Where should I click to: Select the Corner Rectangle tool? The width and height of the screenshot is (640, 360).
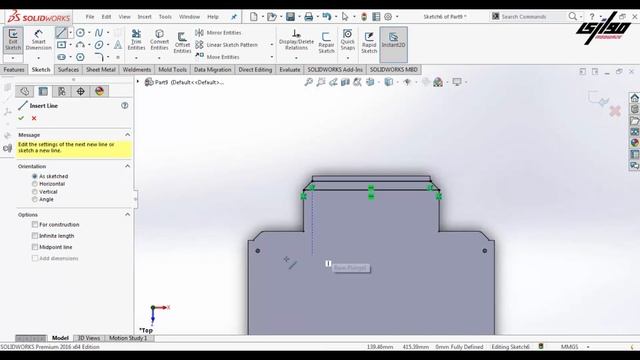pos(61,44)
